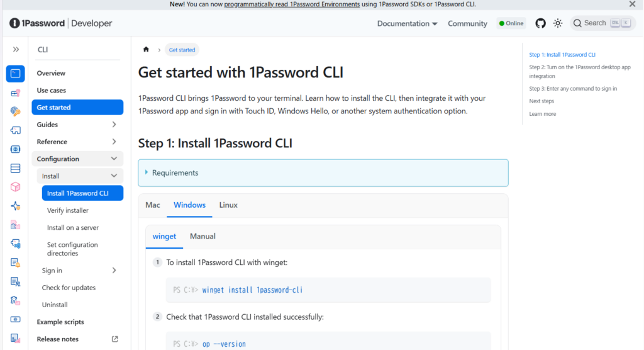
Task: Go to home via breadcrumb house icon
Action: pyautogui.click(x=147, y=50)
